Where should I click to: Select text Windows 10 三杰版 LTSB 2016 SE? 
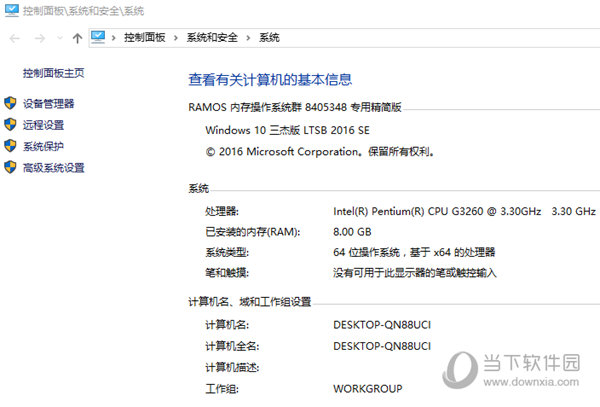pos(287,130)
